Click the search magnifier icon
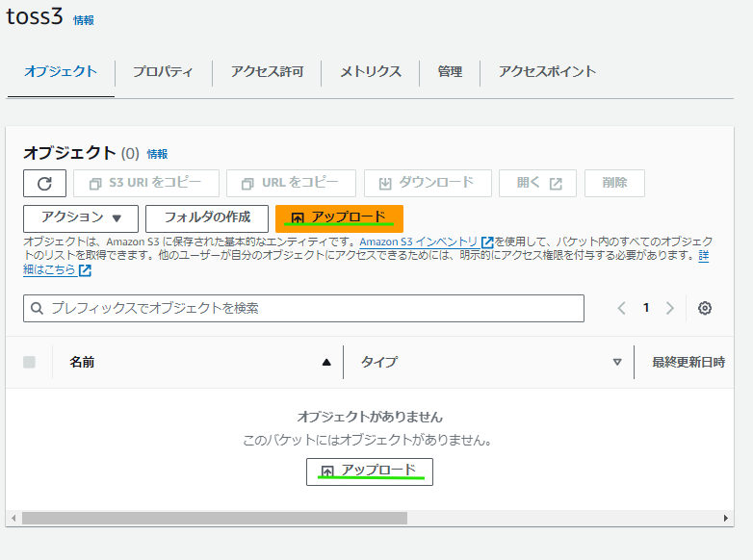The width and height of the screenshot is (753, 560). [37, 308]
